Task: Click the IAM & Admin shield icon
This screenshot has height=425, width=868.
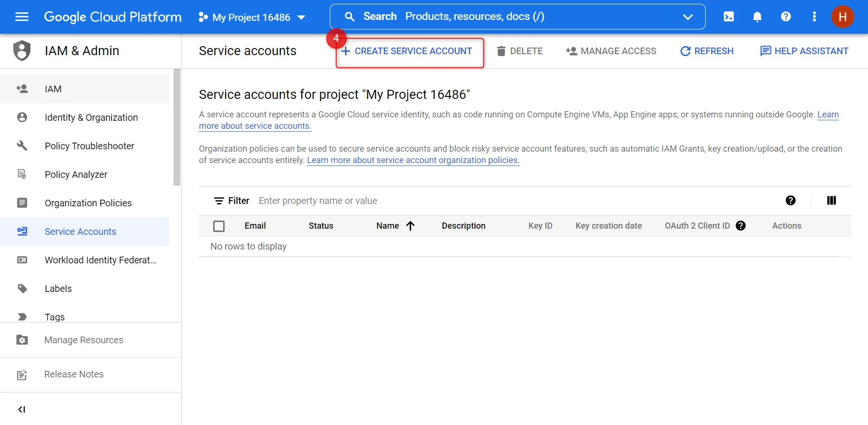Action: pyautogui.click(x=22, y=50)
